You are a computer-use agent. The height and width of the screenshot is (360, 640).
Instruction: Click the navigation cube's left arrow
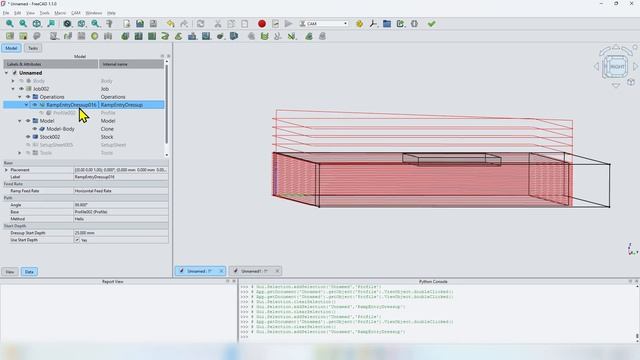[596, 66]
